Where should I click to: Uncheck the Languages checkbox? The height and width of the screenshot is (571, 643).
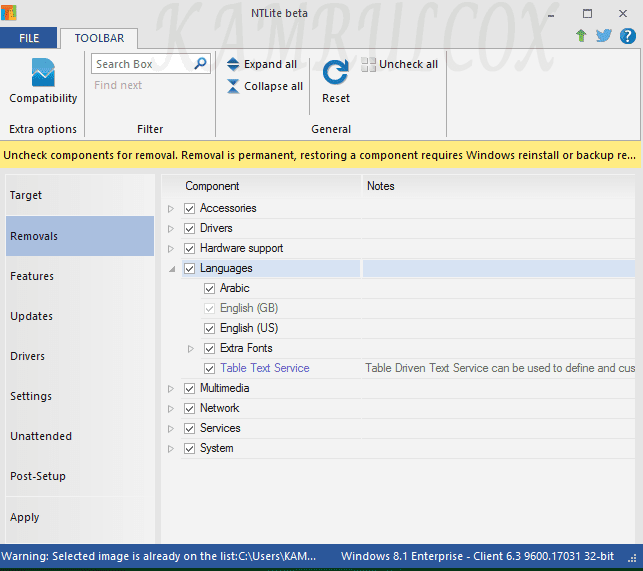(189, 269)
